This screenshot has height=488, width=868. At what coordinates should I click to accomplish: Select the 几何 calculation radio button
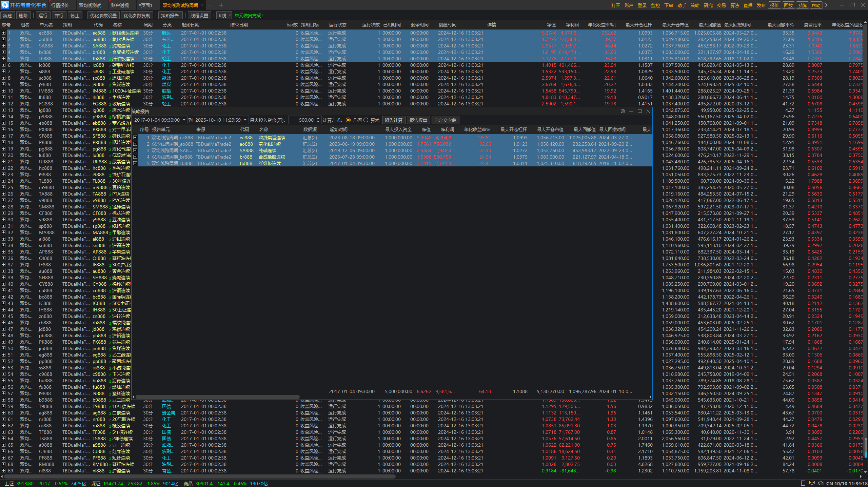pyautogui.click(x=348, y=120)
